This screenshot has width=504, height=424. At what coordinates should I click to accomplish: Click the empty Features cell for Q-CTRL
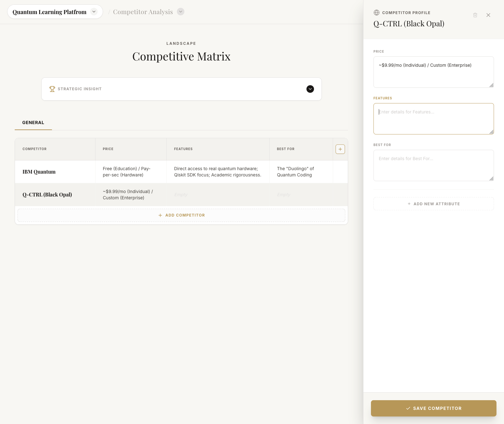click(218, 195)
